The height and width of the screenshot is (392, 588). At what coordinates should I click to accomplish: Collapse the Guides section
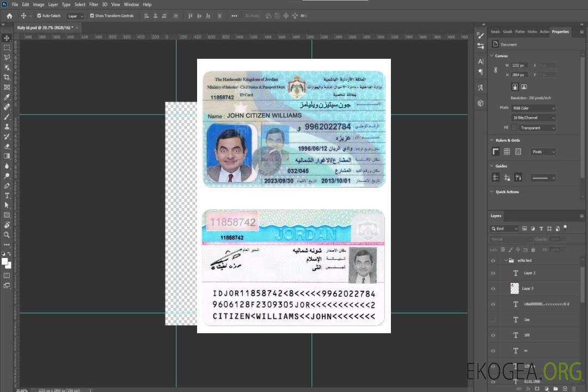coord(492,166)
